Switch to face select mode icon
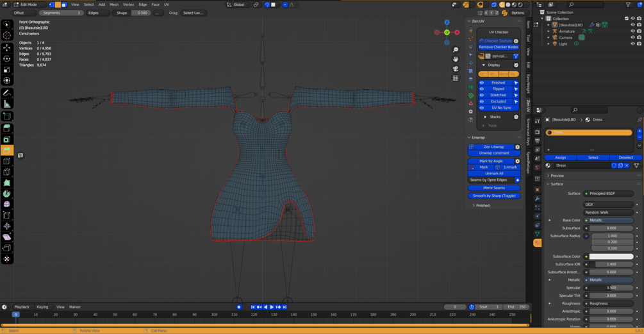644x334 pixels. (63, 4)
